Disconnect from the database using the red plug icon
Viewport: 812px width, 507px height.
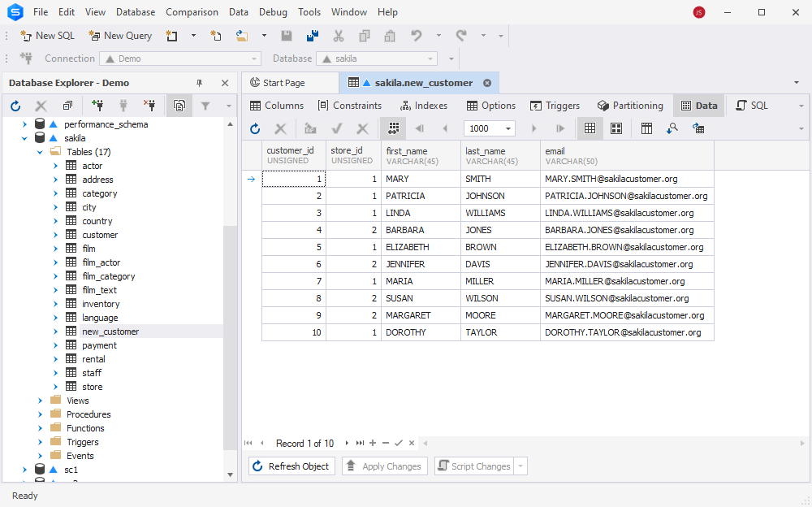click(x=149, y=105)
